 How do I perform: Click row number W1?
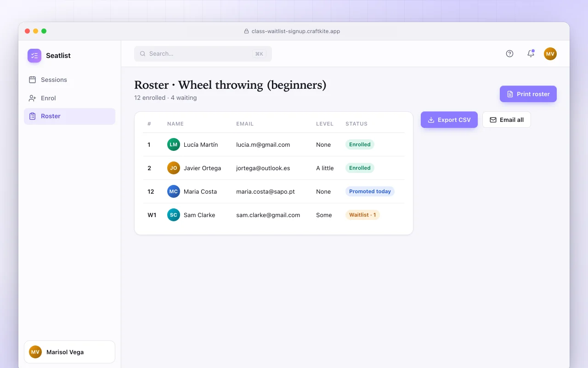pyautogui.click(x=152, y=215)
